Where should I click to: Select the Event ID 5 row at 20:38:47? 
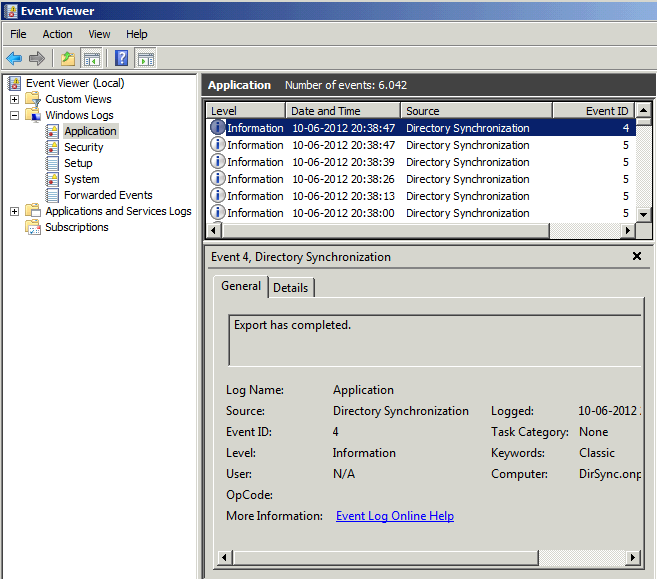coord(421,145)
